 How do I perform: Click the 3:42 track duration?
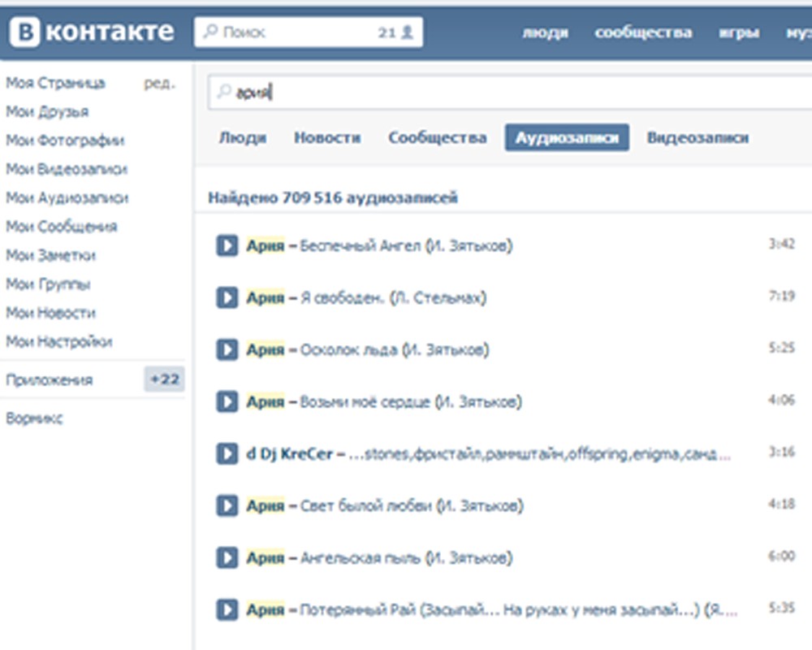[781, 244]
